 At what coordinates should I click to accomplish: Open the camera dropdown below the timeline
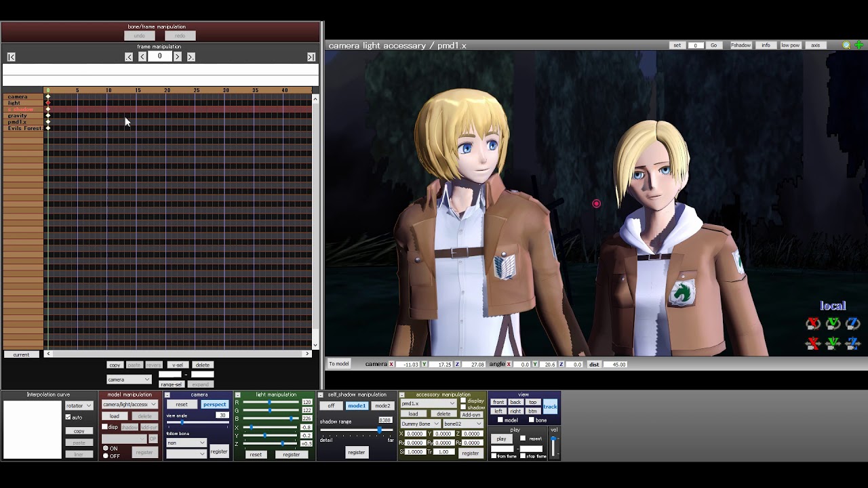pyautogui.click(x=129, y=380)
